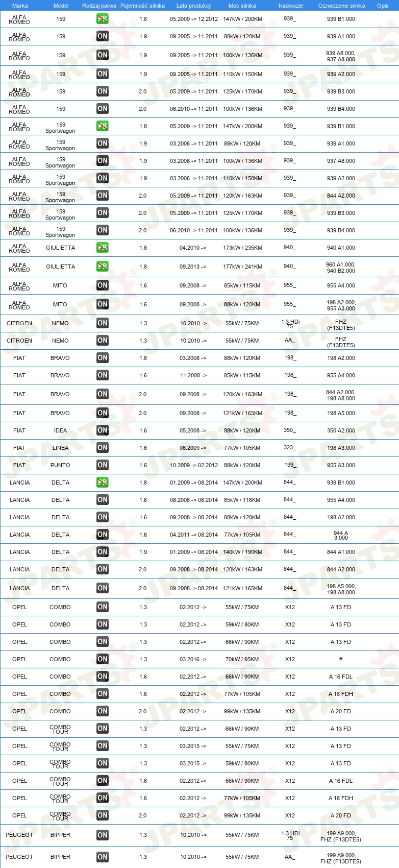399x868 pixels.
Task: Click power 140kW / 190KM cell
Action: point(243,552)
